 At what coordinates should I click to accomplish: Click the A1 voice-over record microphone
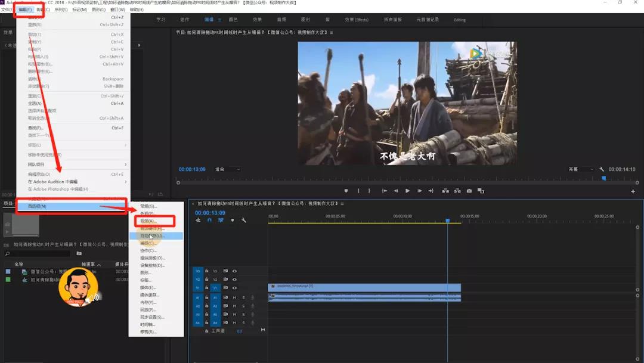[253, 297]
